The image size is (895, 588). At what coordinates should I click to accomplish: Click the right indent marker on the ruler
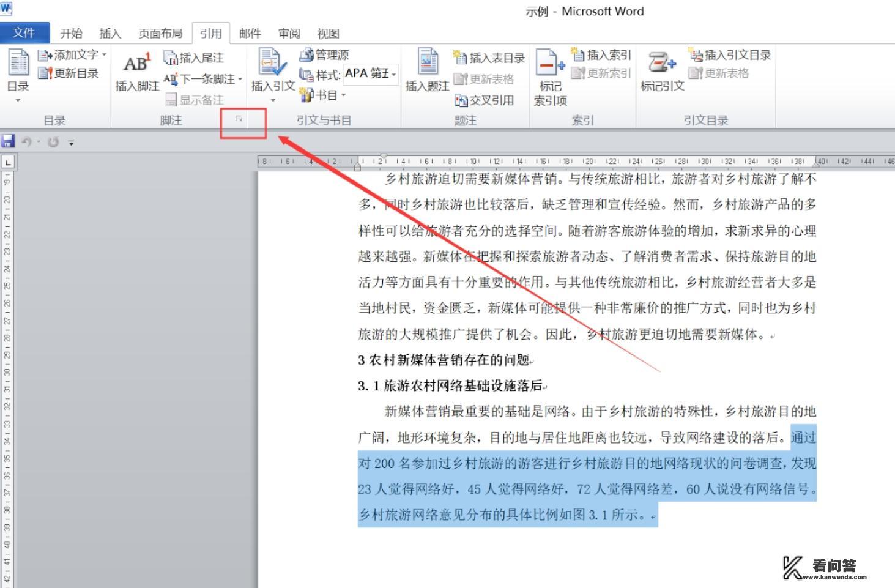tap(816, 165)
